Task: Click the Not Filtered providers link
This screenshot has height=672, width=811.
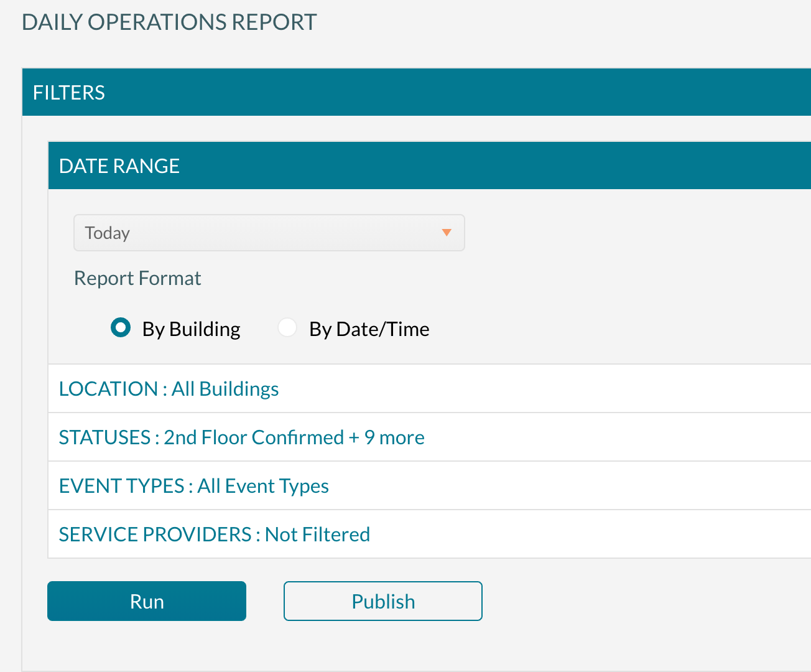Action: click(317, 534)
